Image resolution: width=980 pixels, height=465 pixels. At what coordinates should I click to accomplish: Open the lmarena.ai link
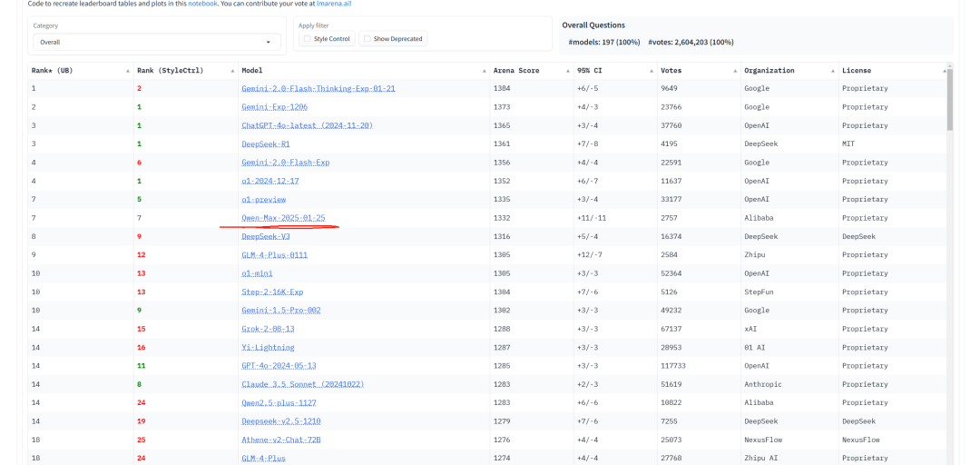point(318,4)
